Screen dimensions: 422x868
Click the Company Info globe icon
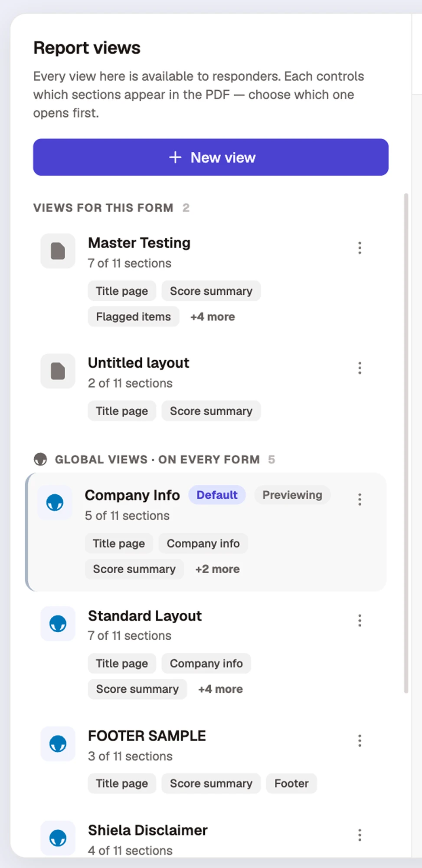[55, 503]
